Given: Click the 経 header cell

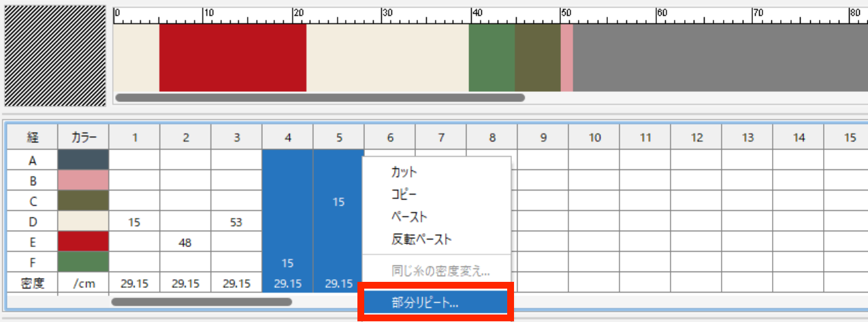Looking at the screenshot, I should (x=33, y=138).
